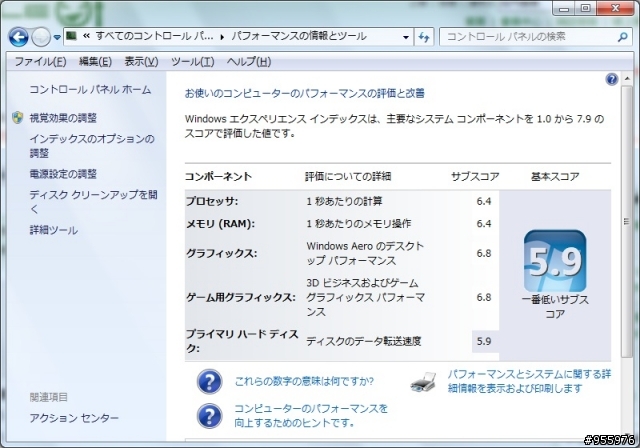Click the 一番低いサブスコア caption
This screenshot has width=640, height=448.
[x=555, y=306]
